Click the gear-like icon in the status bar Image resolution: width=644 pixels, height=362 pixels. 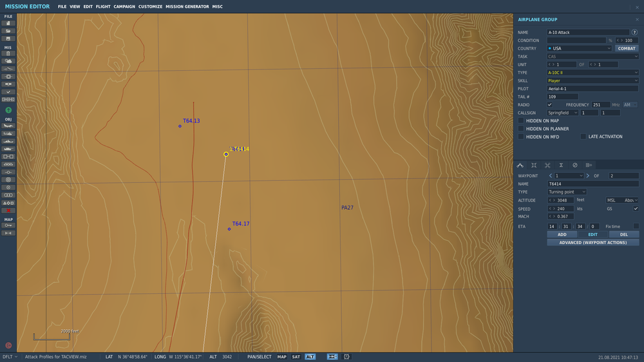346,357
